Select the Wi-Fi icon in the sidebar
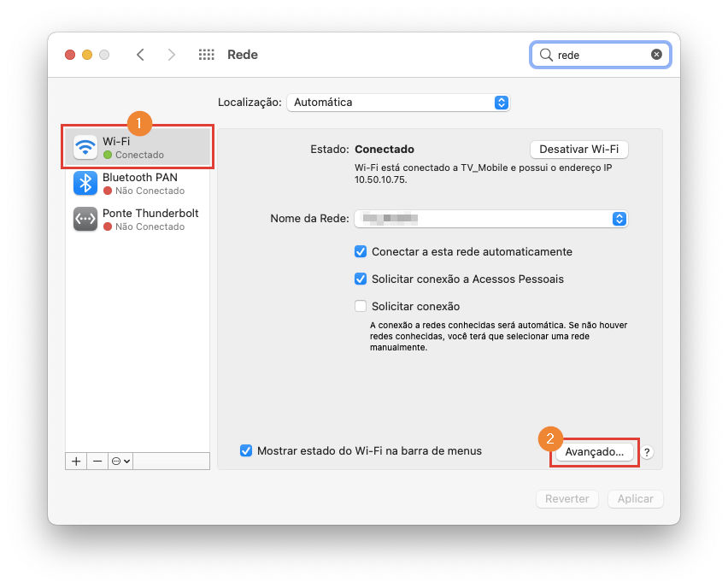The height and width of the screenshot is (588, 728). click(x=85, y=147)
